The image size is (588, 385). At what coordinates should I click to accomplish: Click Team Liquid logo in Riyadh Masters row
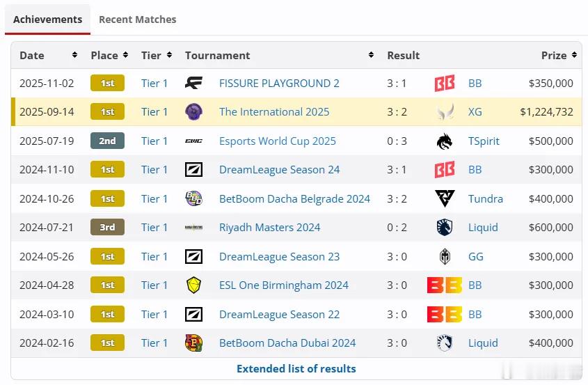click(445, 228)
